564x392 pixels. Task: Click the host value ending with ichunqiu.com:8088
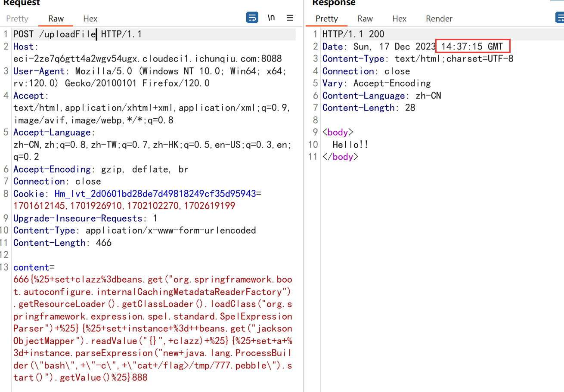pyautogui.click(x=148, y=59)
